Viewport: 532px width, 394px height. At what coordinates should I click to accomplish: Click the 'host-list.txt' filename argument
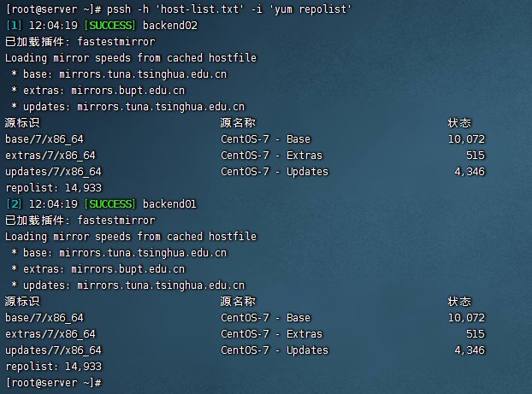(200, 9)
